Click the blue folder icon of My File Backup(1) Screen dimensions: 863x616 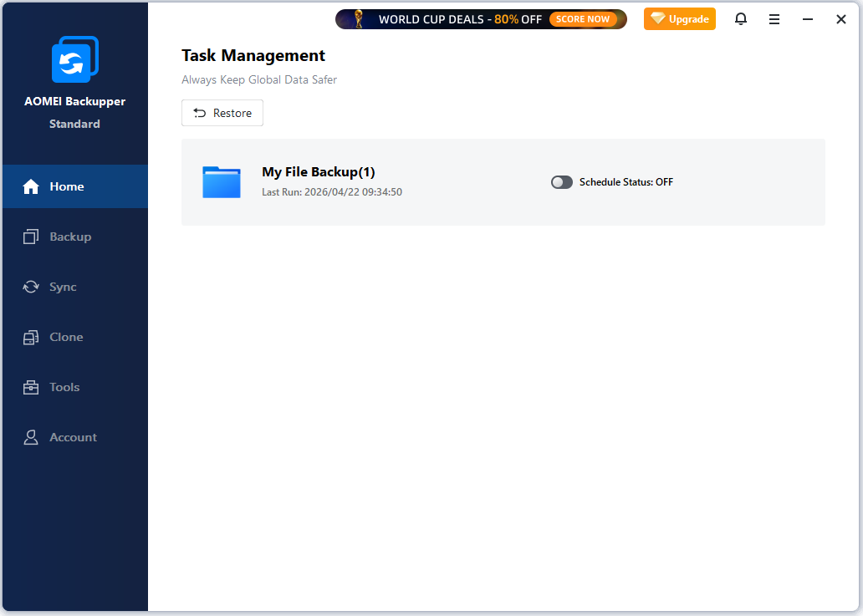[222, 182]
